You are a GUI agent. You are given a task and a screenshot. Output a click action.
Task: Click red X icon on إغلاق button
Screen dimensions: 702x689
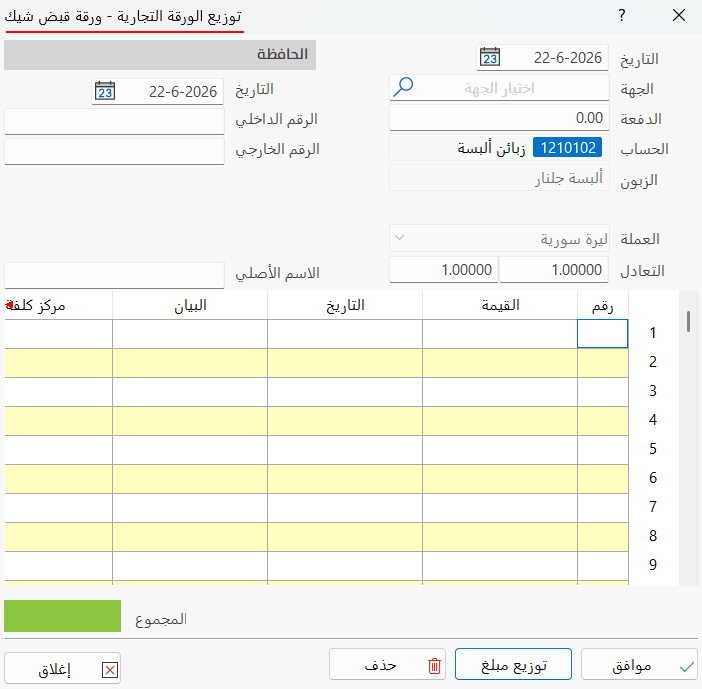coord(110,670)
